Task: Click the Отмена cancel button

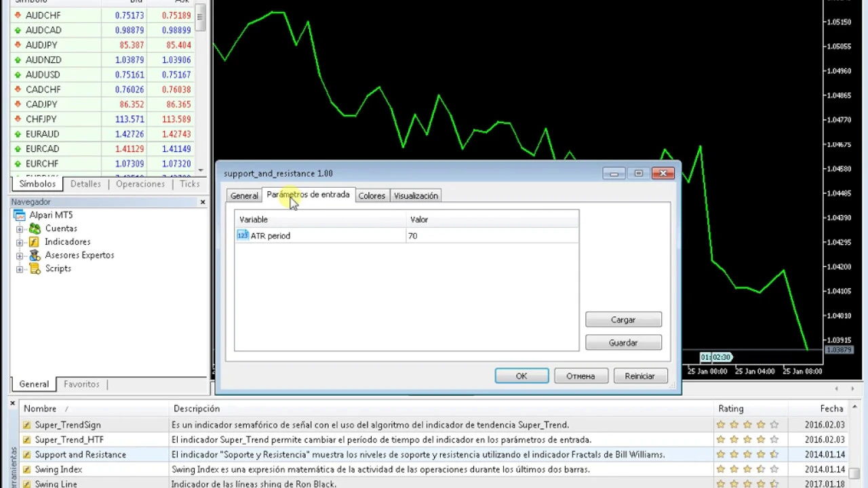Action: click(580, 376)
